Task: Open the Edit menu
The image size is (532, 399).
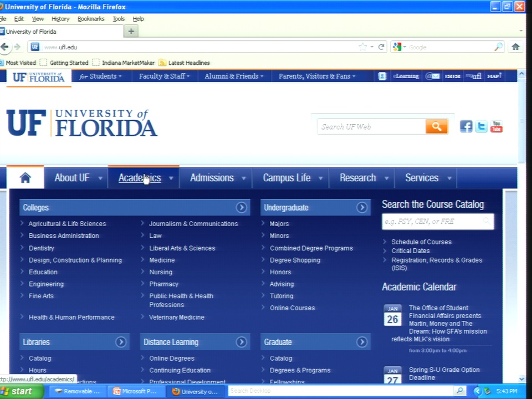Action: [19, 19]
